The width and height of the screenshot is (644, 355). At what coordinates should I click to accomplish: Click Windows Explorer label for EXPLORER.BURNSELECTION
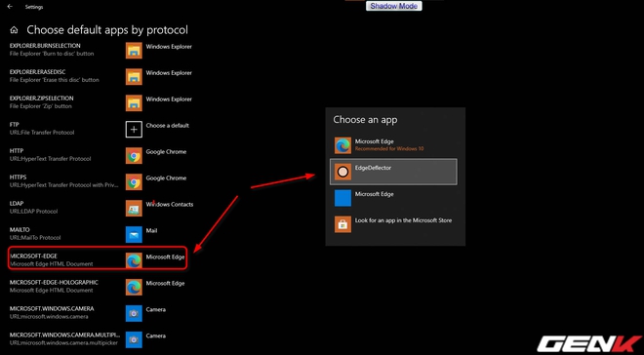tap(169, 47)
